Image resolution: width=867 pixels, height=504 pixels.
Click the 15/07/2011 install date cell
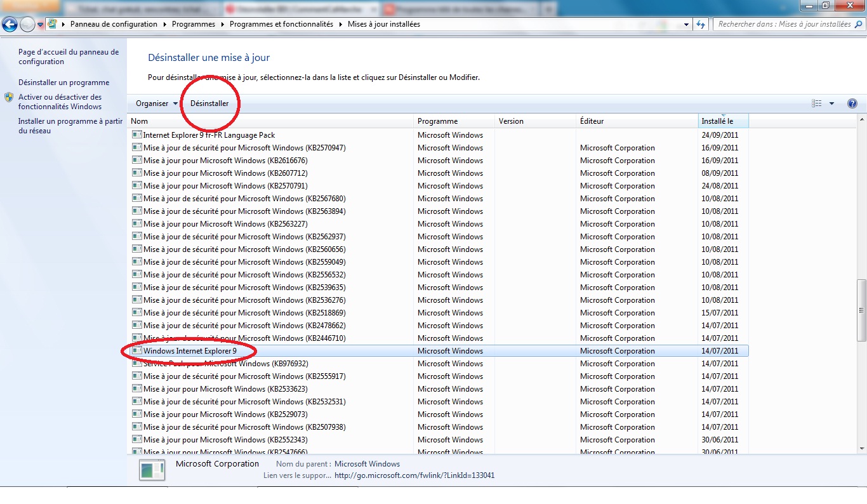click(720, 312)
